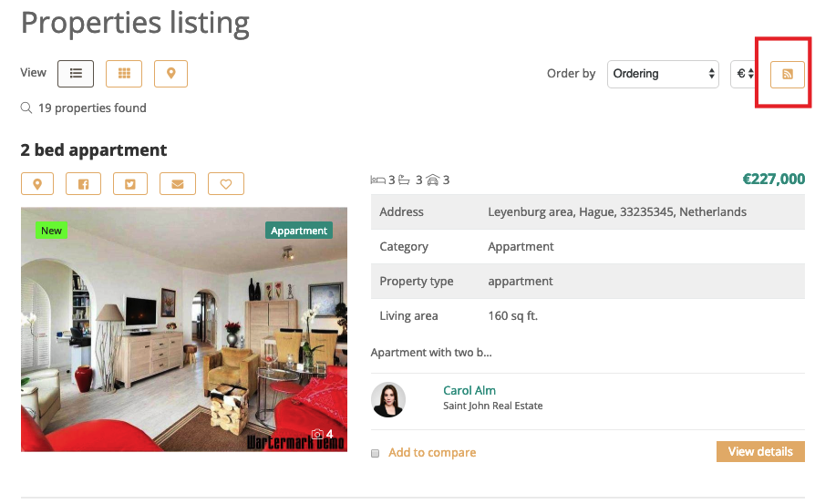Click the View details button

coord(760,451)
